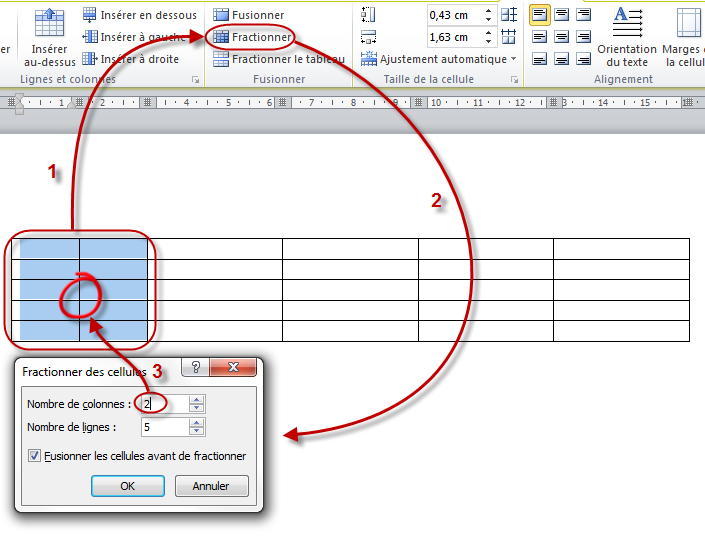Screen dimensions: 705x552
Task: Click Orientation du texte button
Action: (627, 38)
